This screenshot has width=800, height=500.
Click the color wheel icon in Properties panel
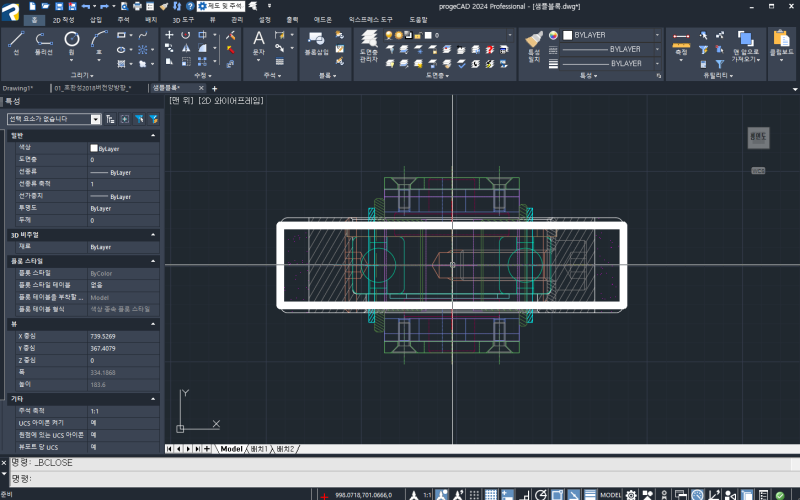tap(553, 35)
